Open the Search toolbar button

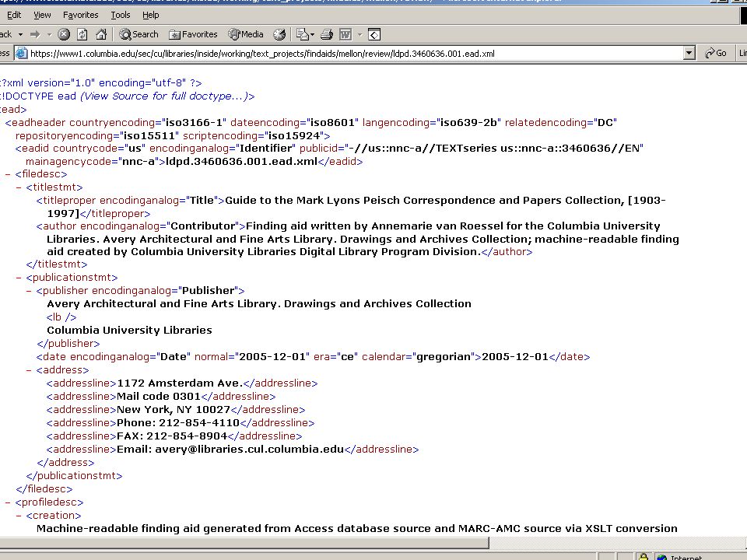point(139,34)
